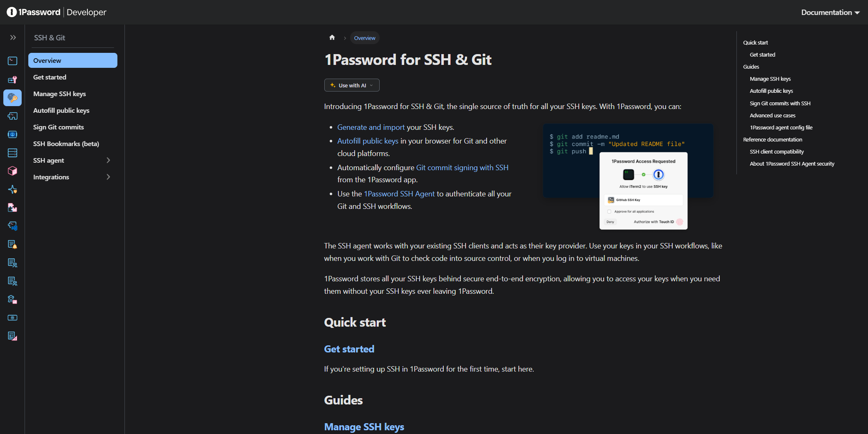Open the CLI terminal icon in sidebar
The height and width of the screenshot is (434, 868).
tap(12, 61)
